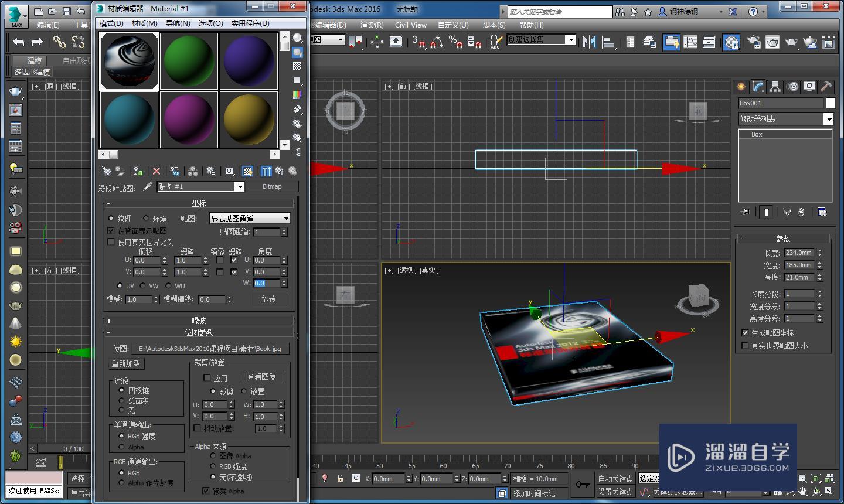Click Assign Material to Selection icon
This screenshot has height=504, width=844.
[x=138, y=171]
